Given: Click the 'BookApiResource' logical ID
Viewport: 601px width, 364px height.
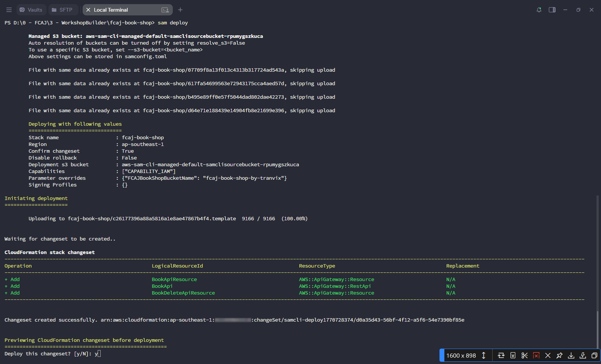Looking at the screenshot, I should pyautogui.click(x=174, y=280).
